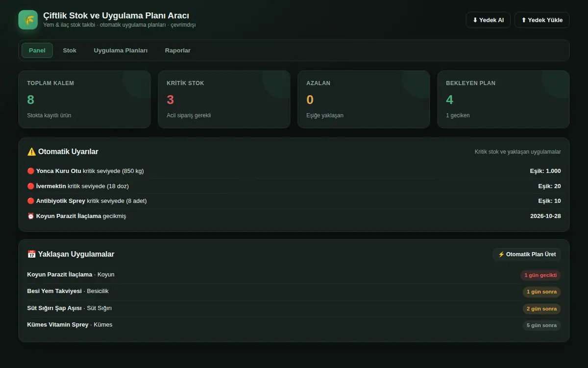Click the Bekleyen Plan summary card
The image size is (588, 368).
click(503, 100)
